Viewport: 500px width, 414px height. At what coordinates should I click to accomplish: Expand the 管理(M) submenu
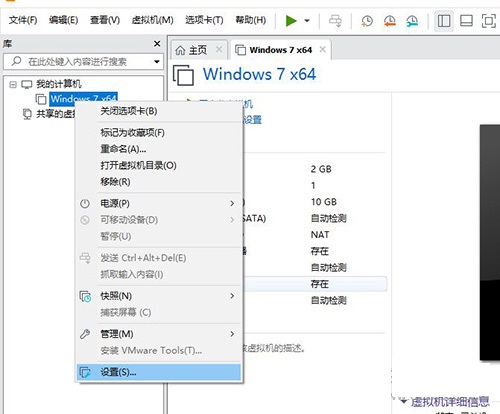click(x=159, y=334)
